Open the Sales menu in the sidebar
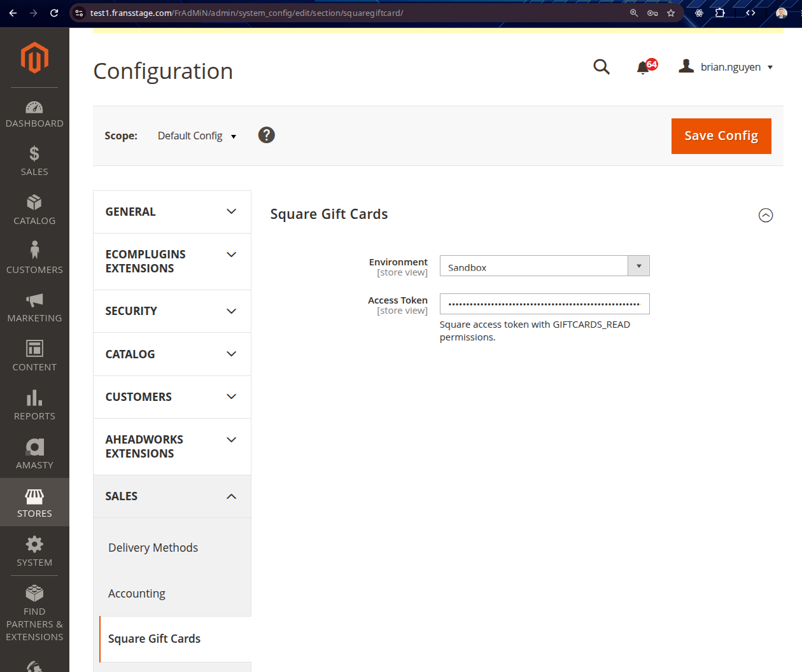This screenshot has width=802, height=672. 34,162
